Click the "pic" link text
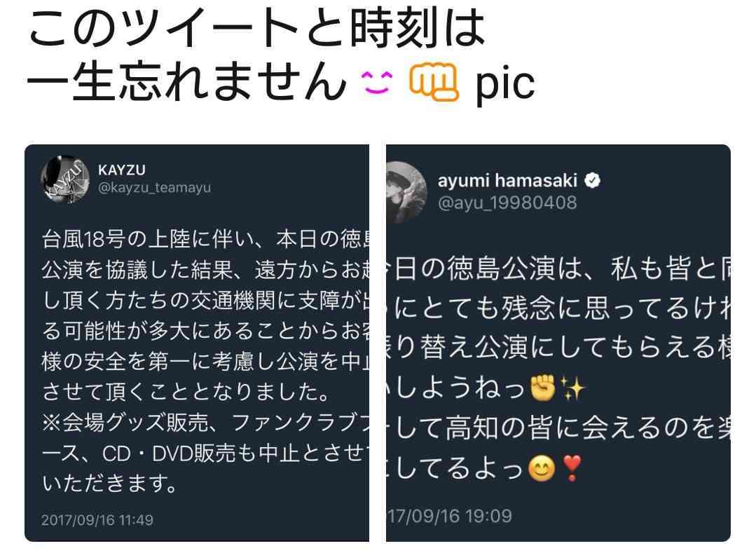756x553 pixels. coord(504,83)
